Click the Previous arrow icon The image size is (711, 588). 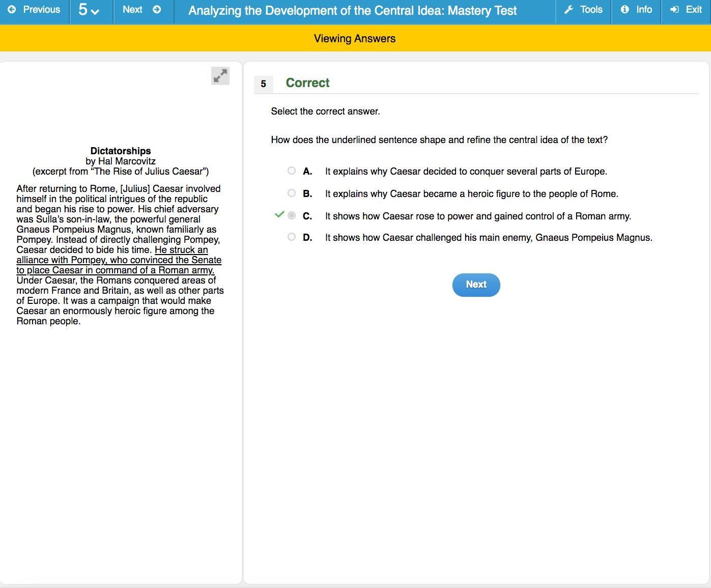12,10
